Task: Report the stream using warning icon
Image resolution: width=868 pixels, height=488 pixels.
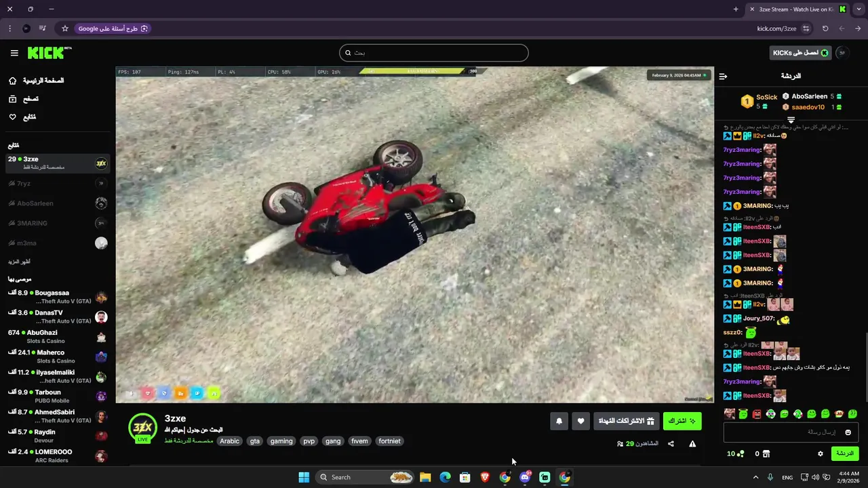Action: (x=692, y=444)
